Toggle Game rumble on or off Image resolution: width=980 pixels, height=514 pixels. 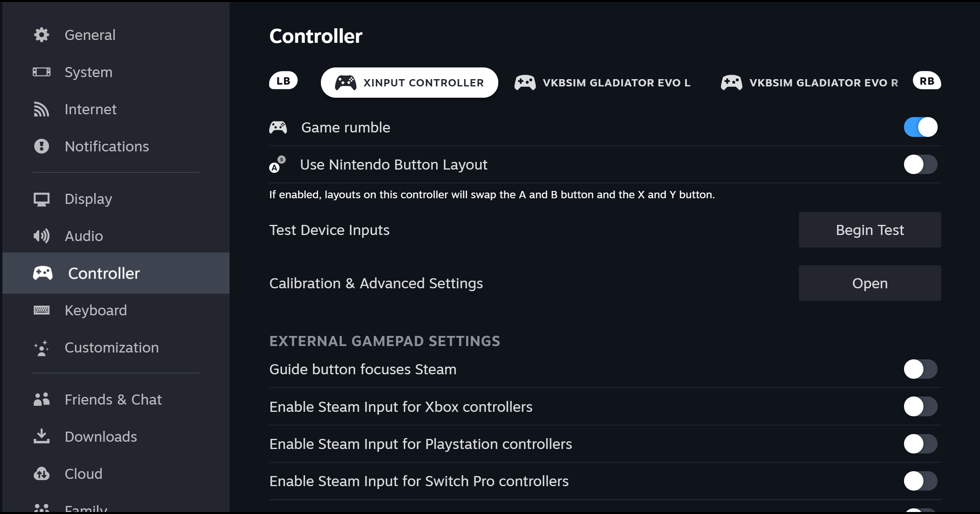point(921,128)
